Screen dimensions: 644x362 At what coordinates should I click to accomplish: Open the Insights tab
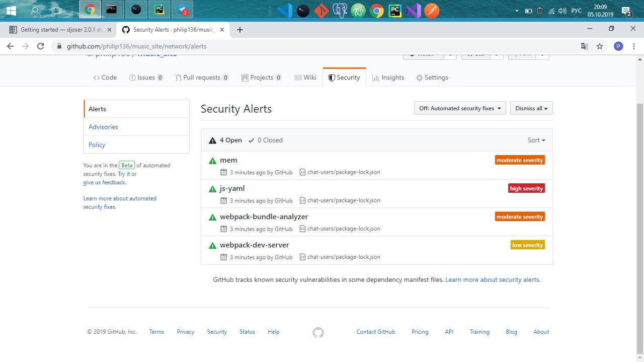388,78
